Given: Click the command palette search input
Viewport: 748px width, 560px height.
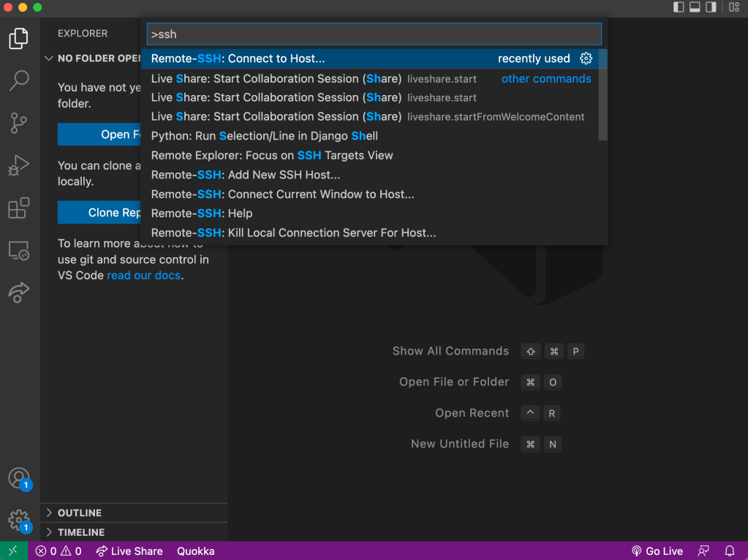Looking at the screenshot, I should (x=374, y=34).
